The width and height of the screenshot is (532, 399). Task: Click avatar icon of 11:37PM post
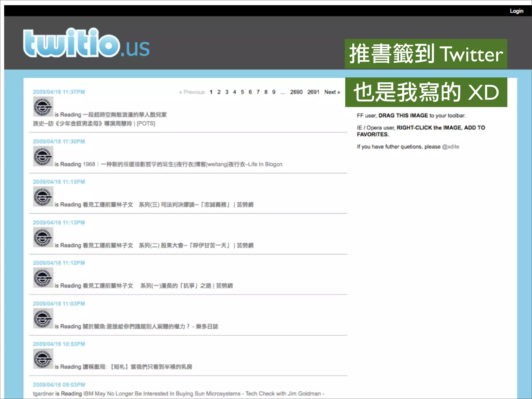pos(43,107)
